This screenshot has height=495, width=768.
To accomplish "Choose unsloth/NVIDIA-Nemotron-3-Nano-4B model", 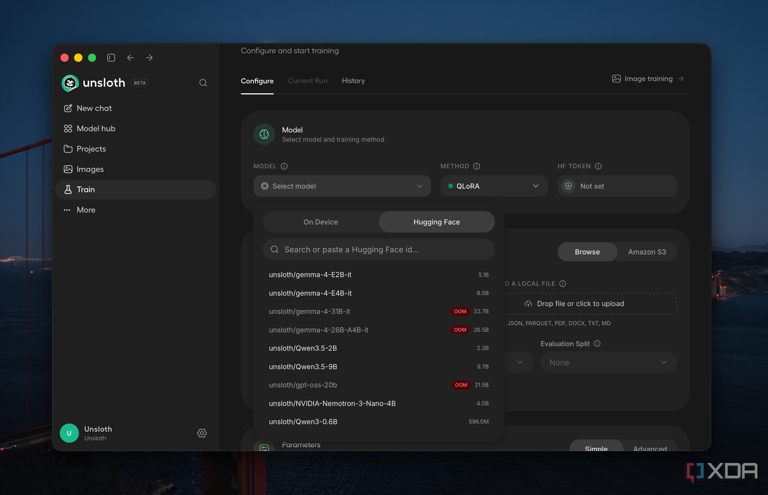I will click(379, 403).
